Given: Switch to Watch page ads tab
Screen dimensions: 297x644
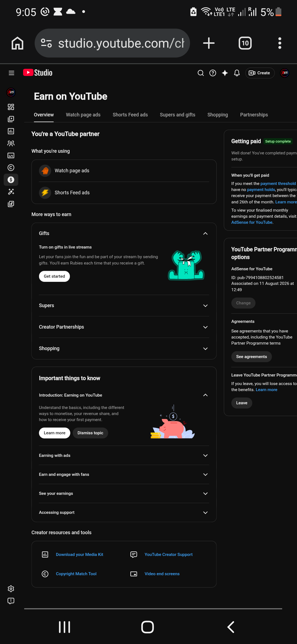Looking at the screenshot, I should pyautogui.click(x=83, y=115).
